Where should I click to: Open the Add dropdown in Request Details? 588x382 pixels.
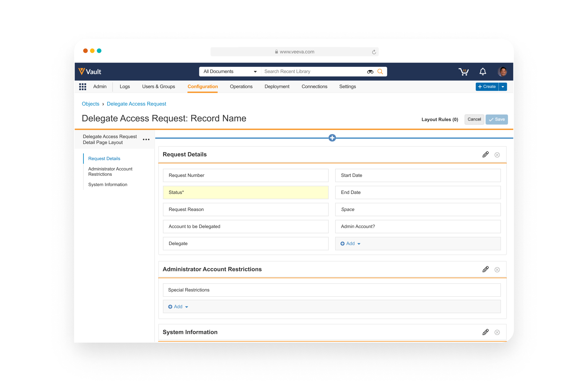click(x=350, y=244)
